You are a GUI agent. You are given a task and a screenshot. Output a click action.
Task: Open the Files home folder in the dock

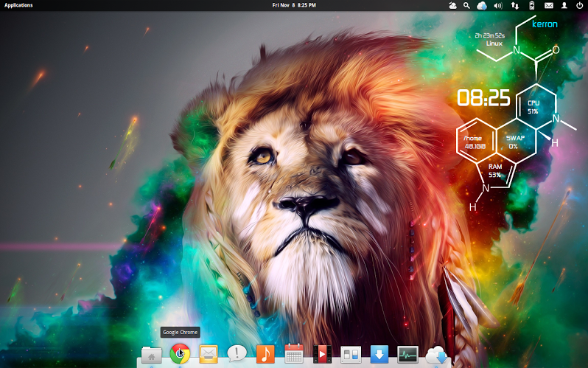152,354
